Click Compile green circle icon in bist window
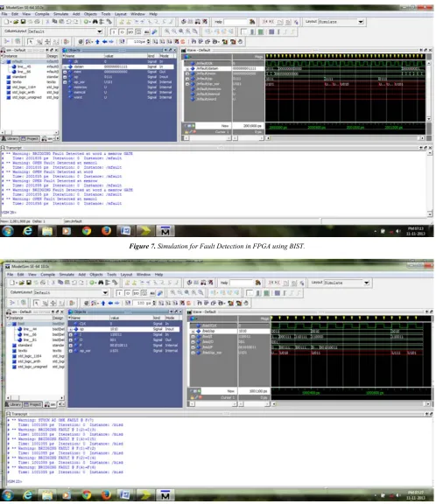The height and width of the screenshot is (504, 436). 92,283
